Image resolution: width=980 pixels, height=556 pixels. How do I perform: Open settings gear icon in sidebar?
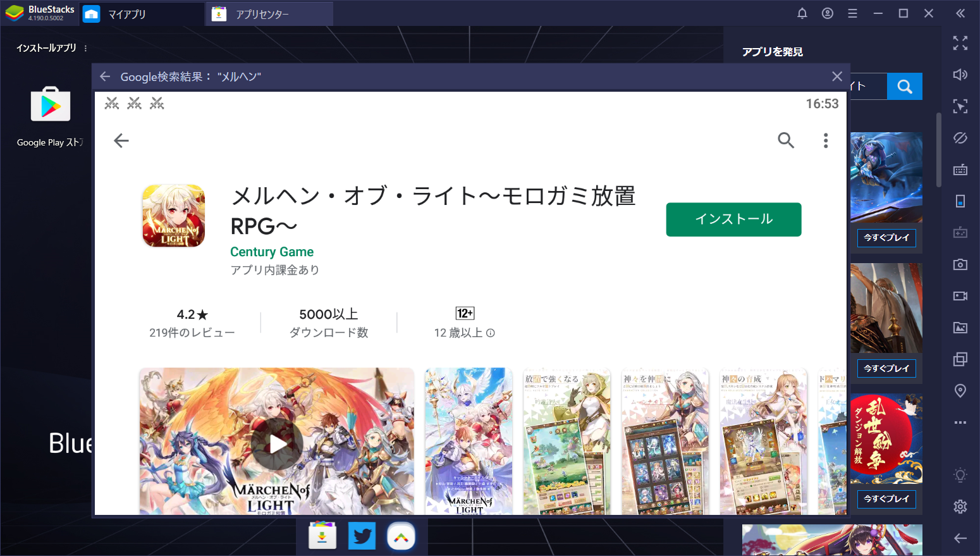960,507
